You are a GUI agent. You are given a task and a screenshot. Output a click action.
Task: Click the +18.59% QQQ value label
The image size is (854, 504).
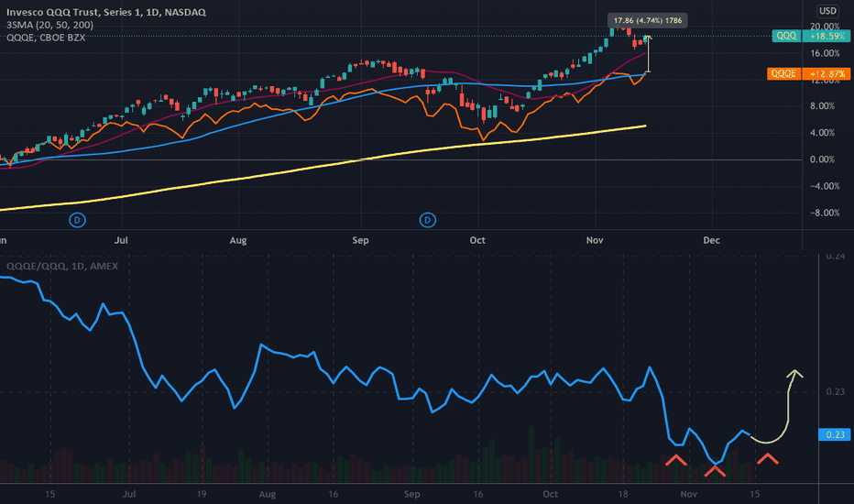827,36
